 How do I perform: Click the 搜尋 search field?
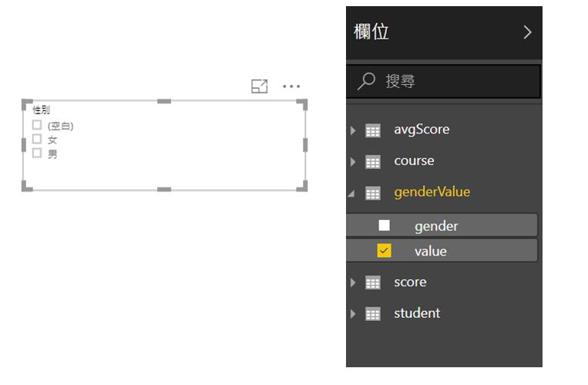pyautogui.click(x=444, y=81)
